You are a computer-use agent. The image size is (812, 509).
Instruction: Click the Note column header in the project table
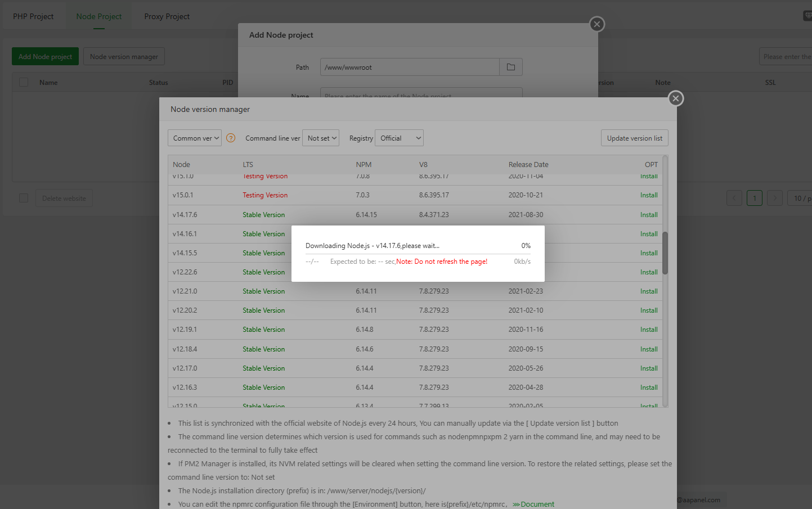pos(663,83)
